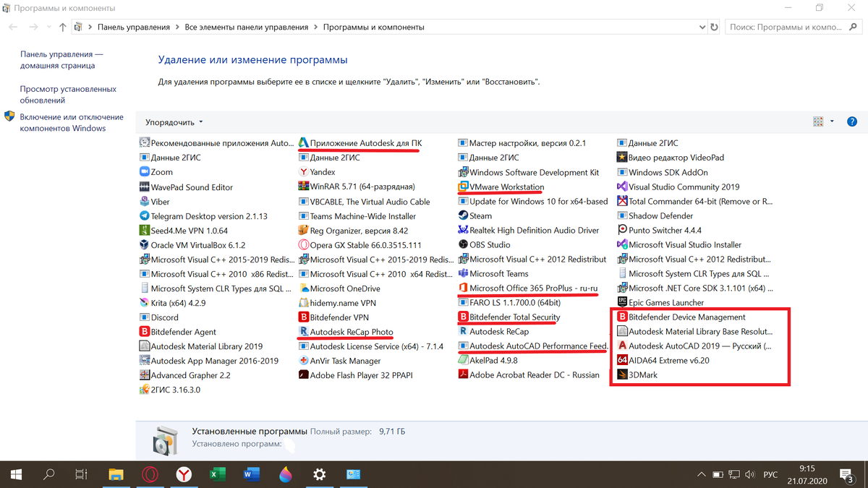Screen dimensions: 868x488
Task: Click the Microsoft Office 365 ProPlus icon
Action: (x=464, y=288)
